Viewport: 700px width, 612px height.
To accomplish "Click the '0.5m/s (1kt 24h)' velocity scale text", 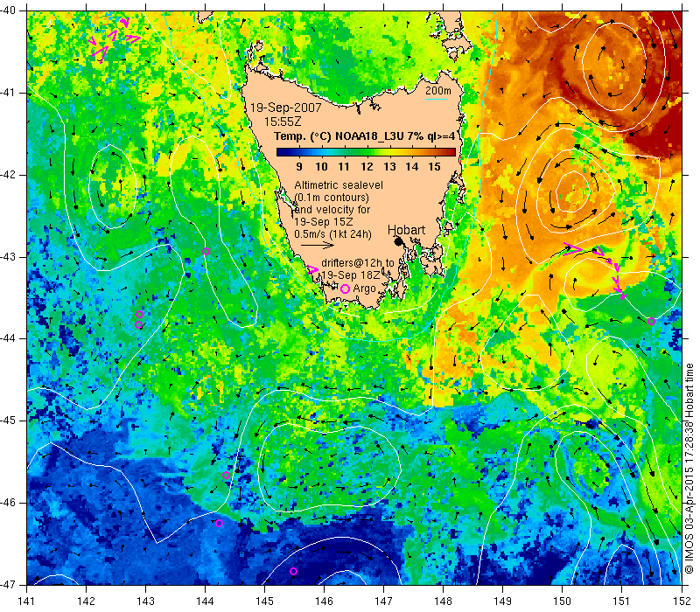I will 332,234.
